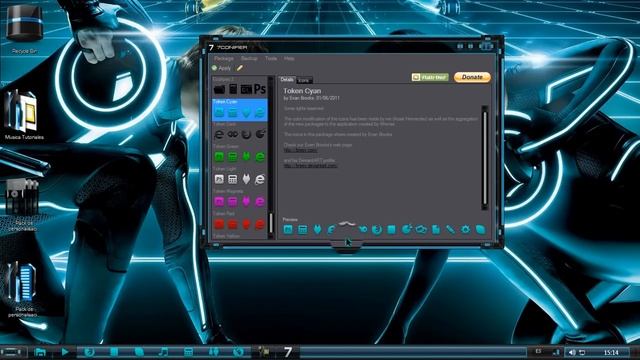Open the DeviantART profile link

(x=310, y=166)
